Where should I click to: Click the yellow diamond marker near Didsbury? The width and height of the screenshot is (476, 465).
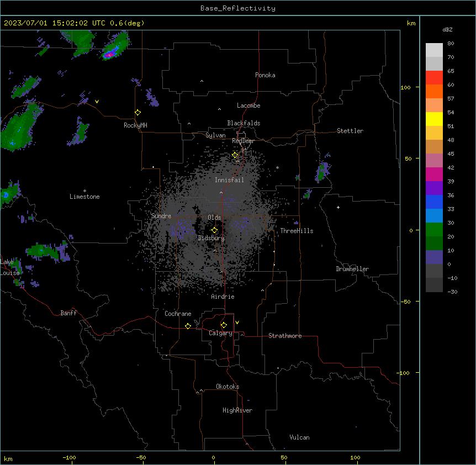tap(215, 230)
